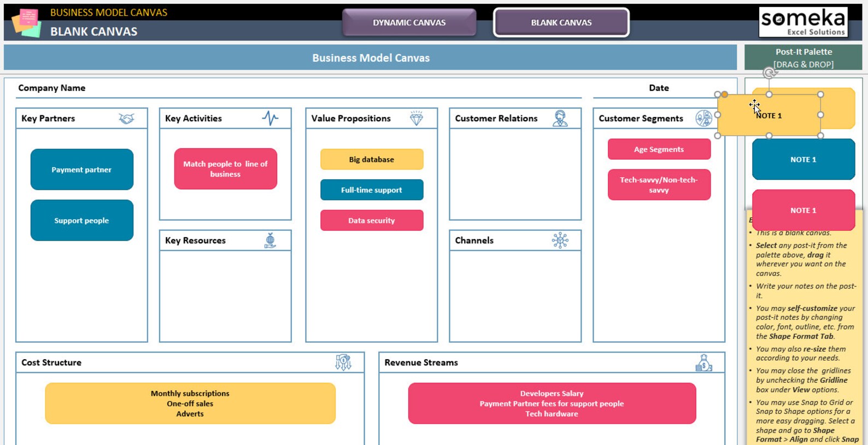The height and width of the screenshot is (445, 868).
Task: Click the Customer Relations heading
Action: [496, 118]
